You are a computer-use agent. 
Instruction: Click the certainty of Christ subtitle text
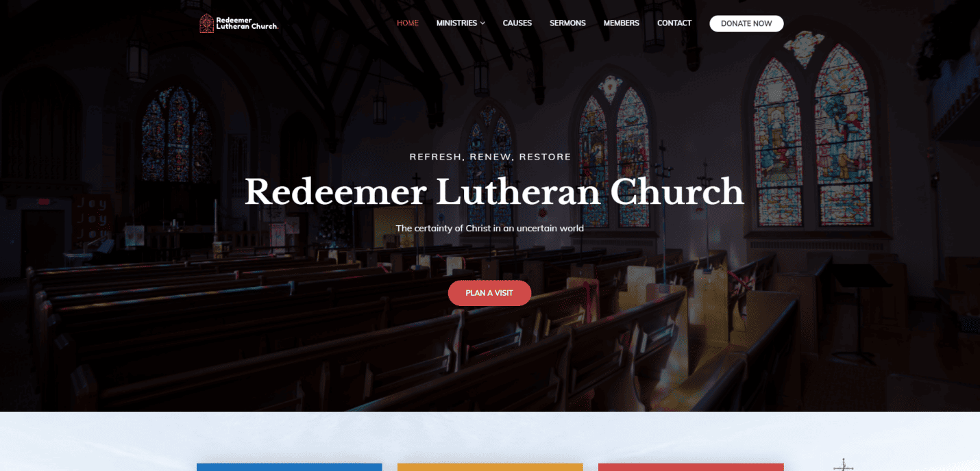(x=489, y=228)
